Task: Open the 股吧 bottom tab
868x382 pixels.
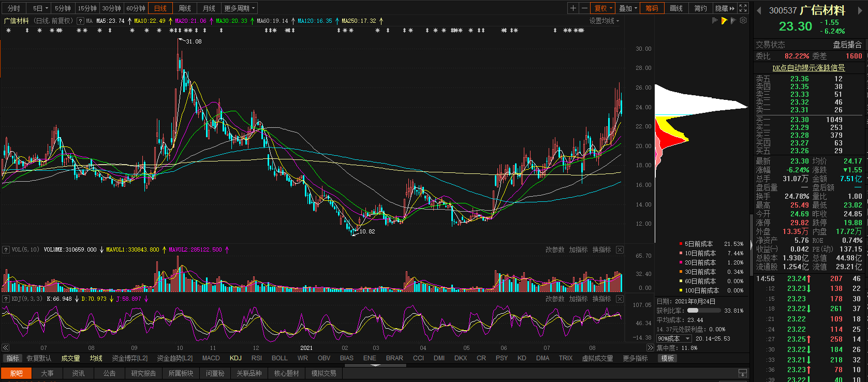Action: [x=16, y=373]
